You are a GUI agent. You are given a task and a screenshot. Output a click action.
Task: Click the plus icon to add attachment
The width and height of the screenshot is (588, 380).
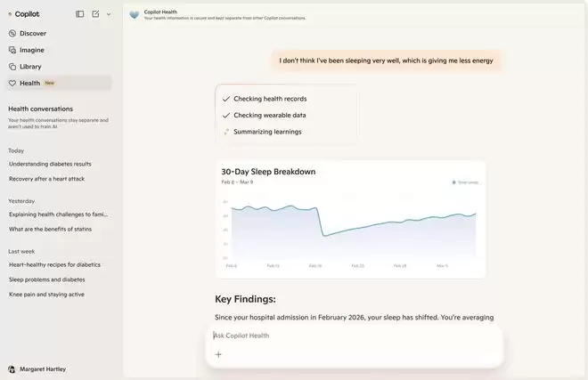pos(218,354)
